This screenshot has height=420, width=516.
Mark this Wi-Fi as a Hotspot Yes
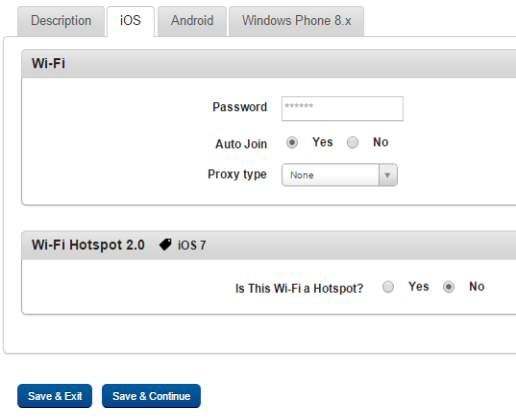pyautogui.click(x=388, y=287)
